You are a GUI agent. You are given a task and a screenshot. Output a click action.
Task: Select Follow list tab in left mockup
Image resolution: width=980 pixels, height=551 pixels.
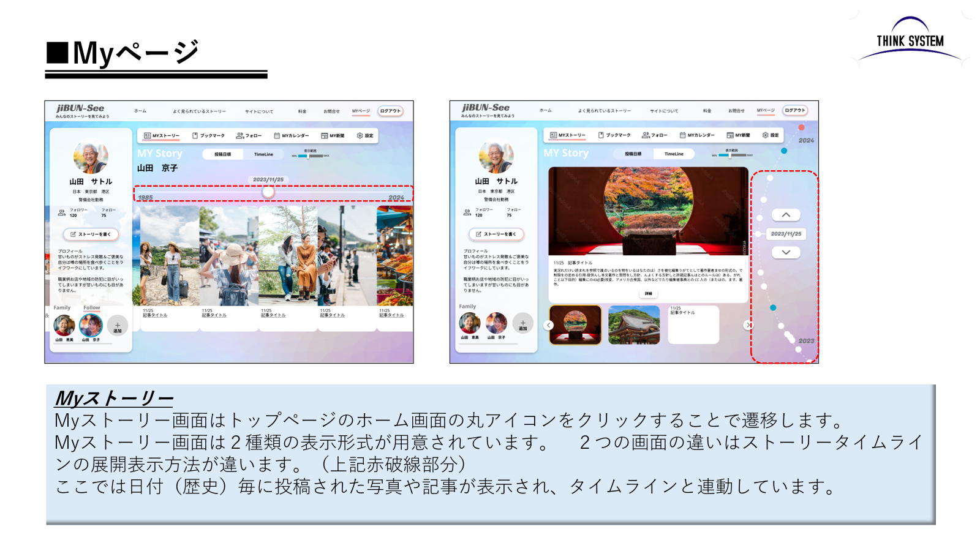pos(92,308)
